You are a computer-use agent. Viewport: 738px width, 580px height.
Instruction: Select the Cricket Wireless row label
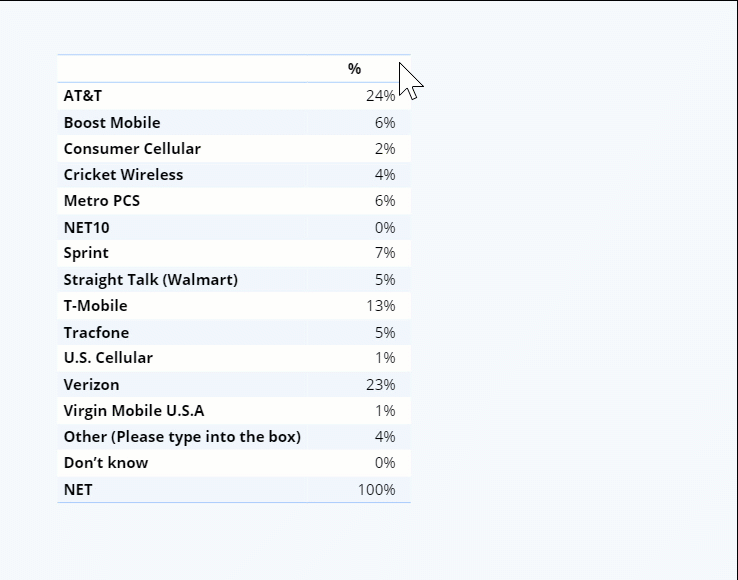(x=123, y=175)
